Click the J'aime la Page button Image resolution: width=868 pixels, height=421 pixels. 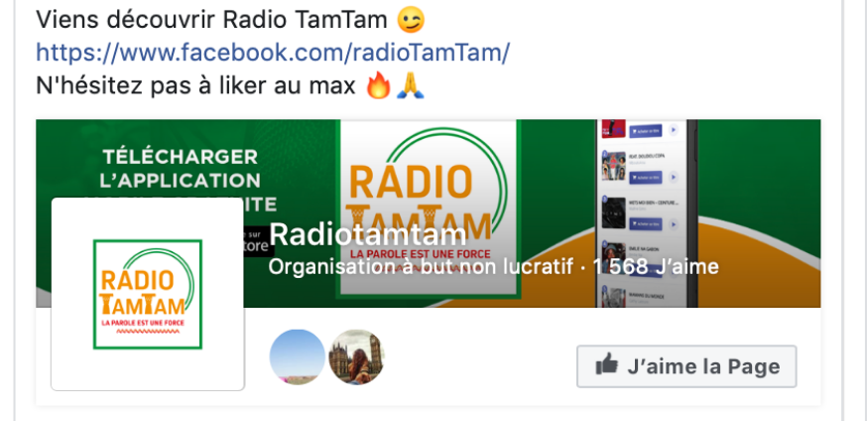click(x=686, y=366)
